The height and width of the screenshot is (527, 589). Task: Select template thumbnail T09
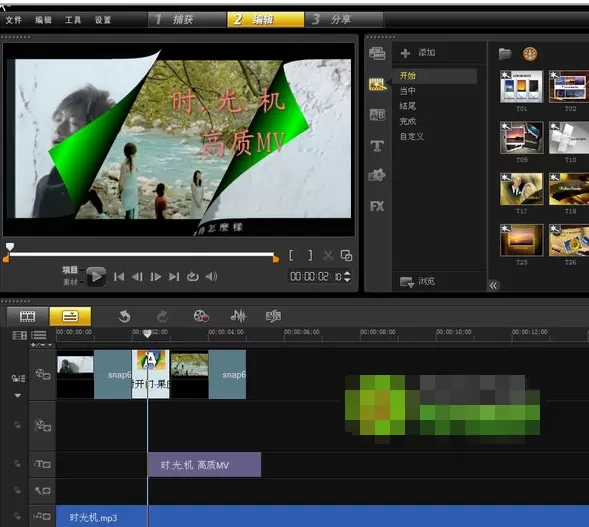pos(521,137)
